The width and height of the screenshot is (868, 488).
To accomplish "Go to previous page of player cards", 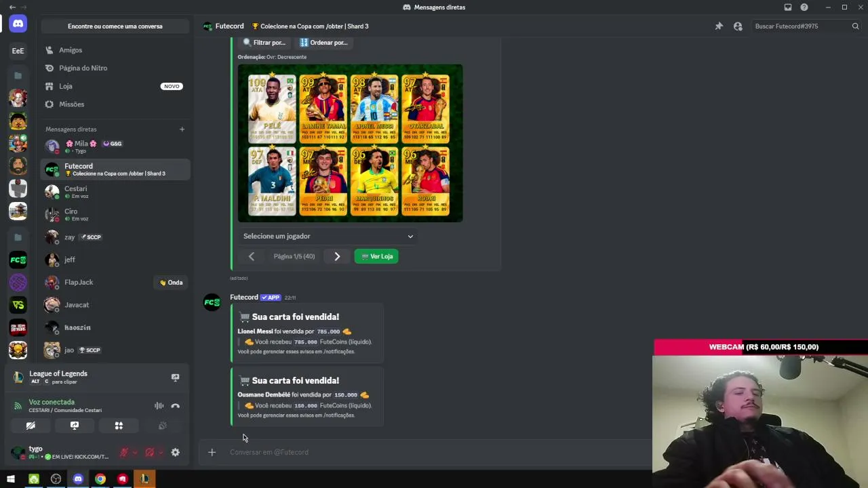I will [252, 256].
